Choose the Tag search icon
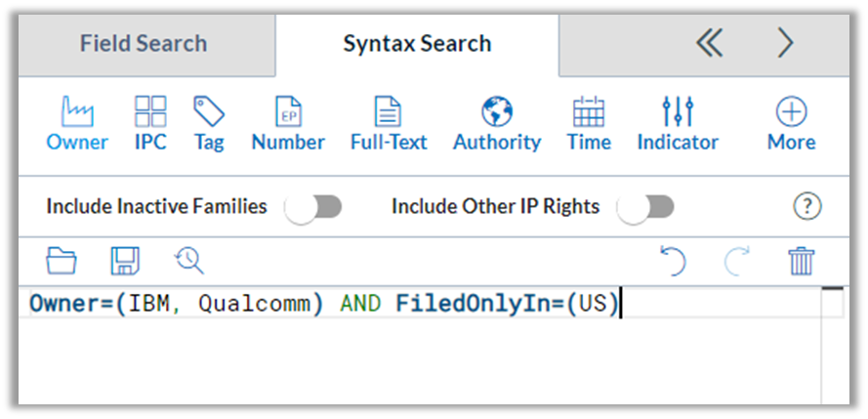This screenshot has height=419, width=868. coord(209,111)
